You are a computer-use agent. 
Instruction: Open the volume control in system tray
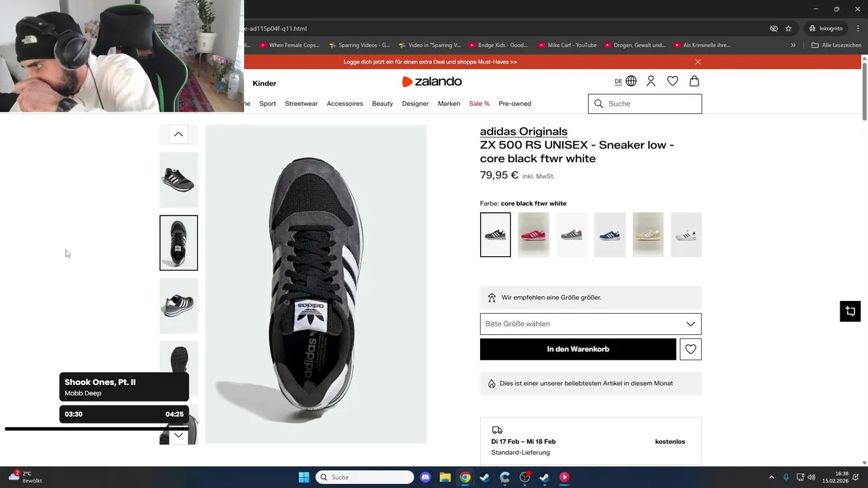pyautogui.click(x=812, y=477)
